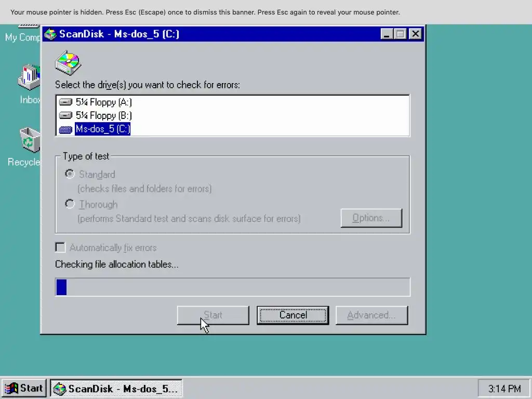Minimize the ScanDisk window
The height and width of the screenshot is (399, 532).
[387, 34]
